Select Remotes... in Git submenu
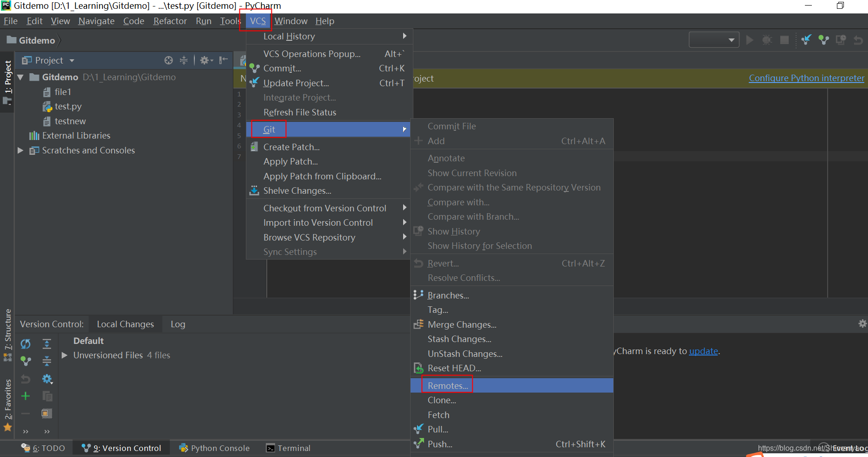868x457 pixels. coord(512,386)
